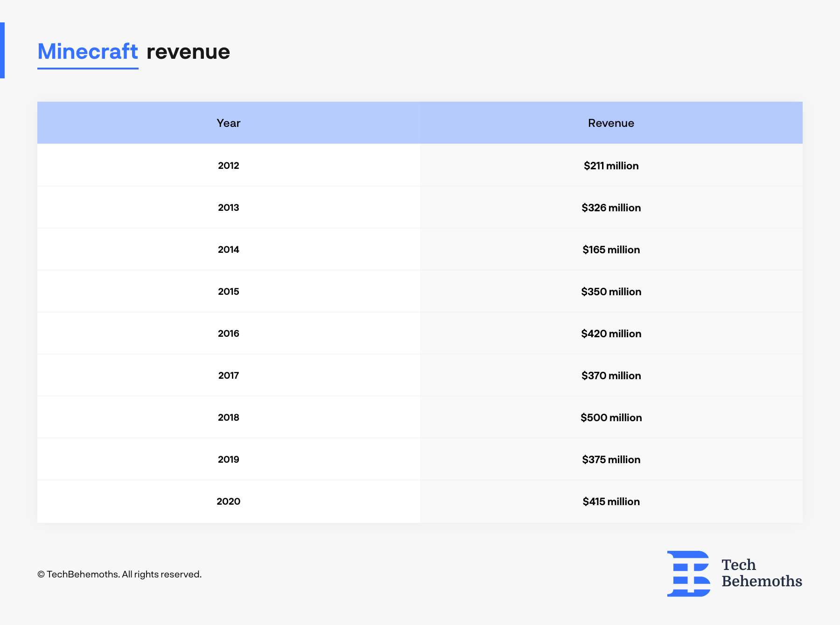Select the Year column header
Image resolution: width=840 pixels, height=625 pixels.
229,123
